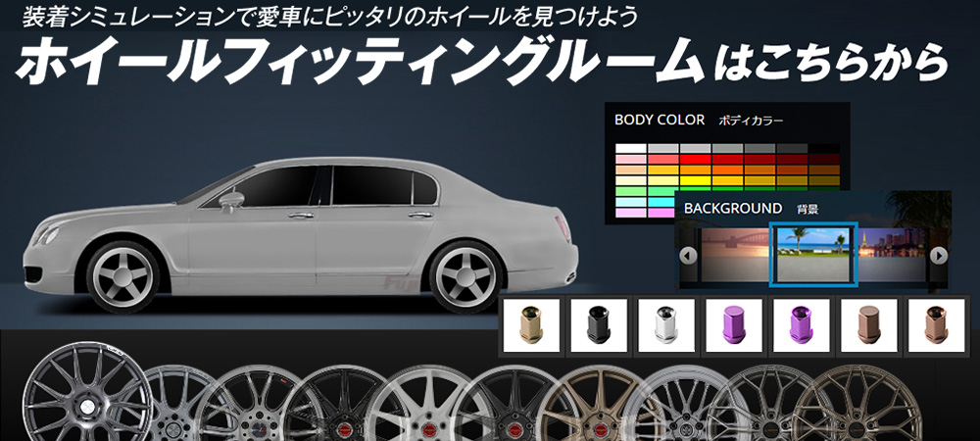Viewport: 980px width, 441px height.
Task: Pick the bronze open-end lug nut
Action: click(936, 326)
